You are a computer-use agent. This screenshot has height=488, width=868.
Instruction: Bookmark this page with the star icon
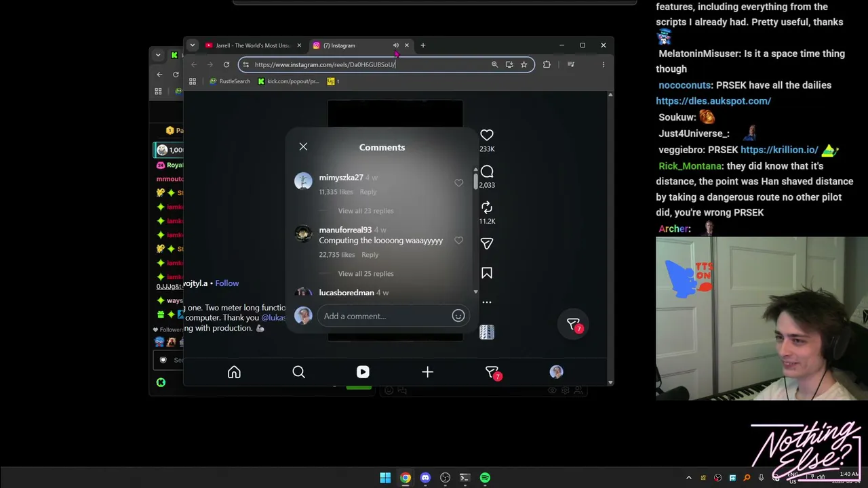point(524,64)
